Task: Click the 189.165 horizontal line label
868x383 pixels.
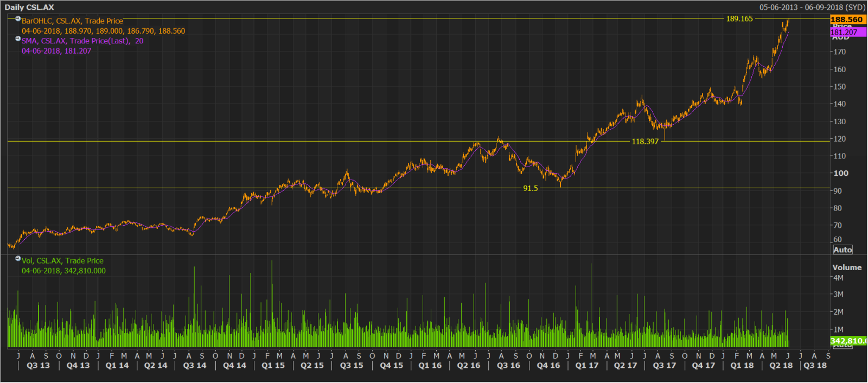Action: pos(739,19)
